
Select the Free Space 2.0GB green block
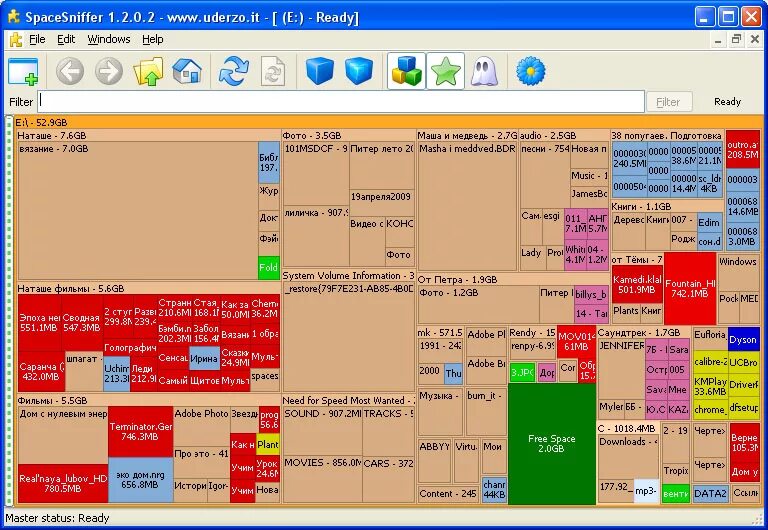pos(552,443)
